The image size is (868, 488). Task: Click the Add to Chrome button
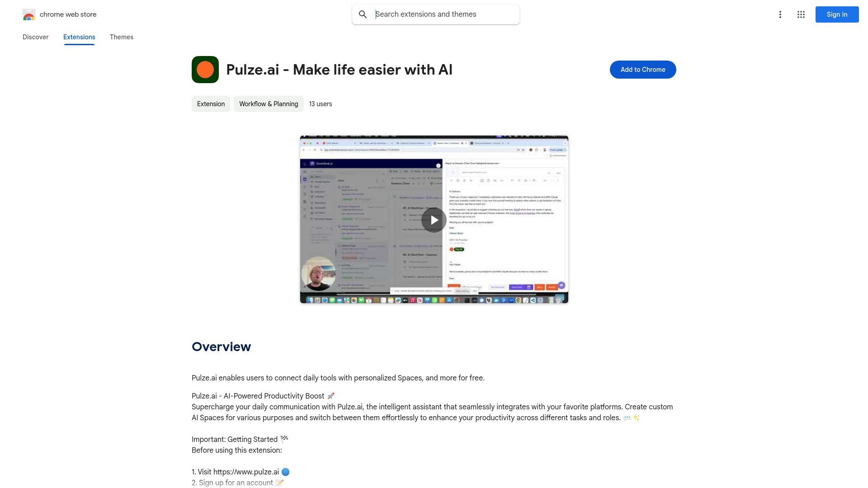tap(643, 69)
